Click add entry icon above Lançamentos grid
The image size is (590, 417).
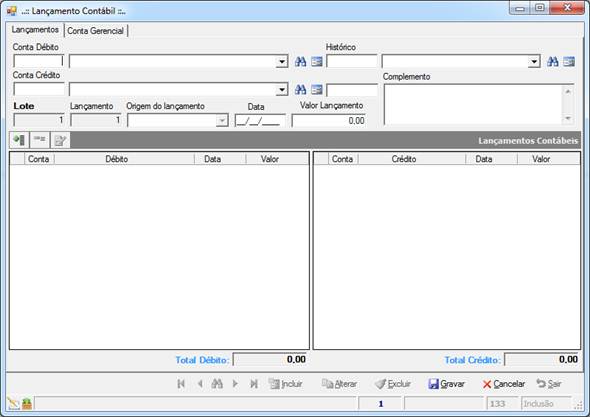tap(19, 140)
